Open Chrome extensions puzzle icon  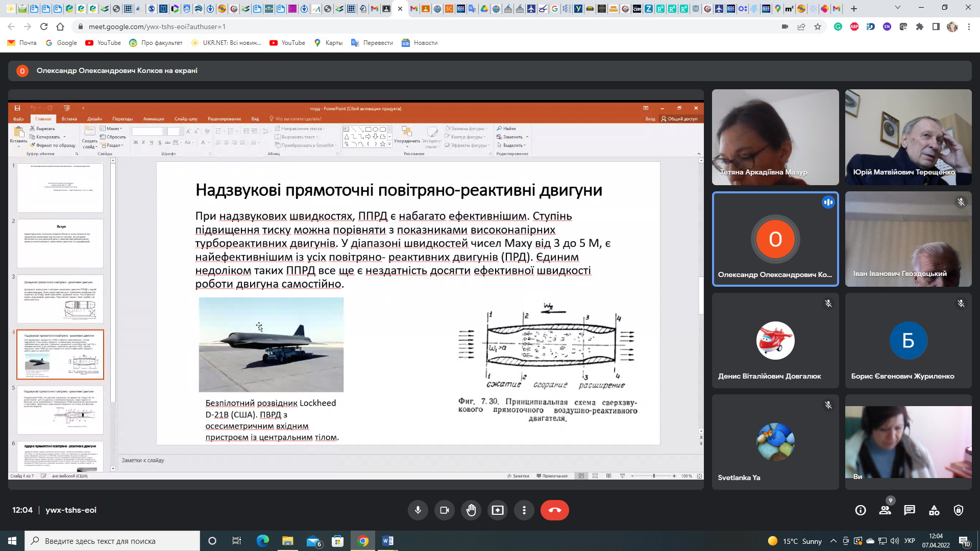tap(920, 27)
